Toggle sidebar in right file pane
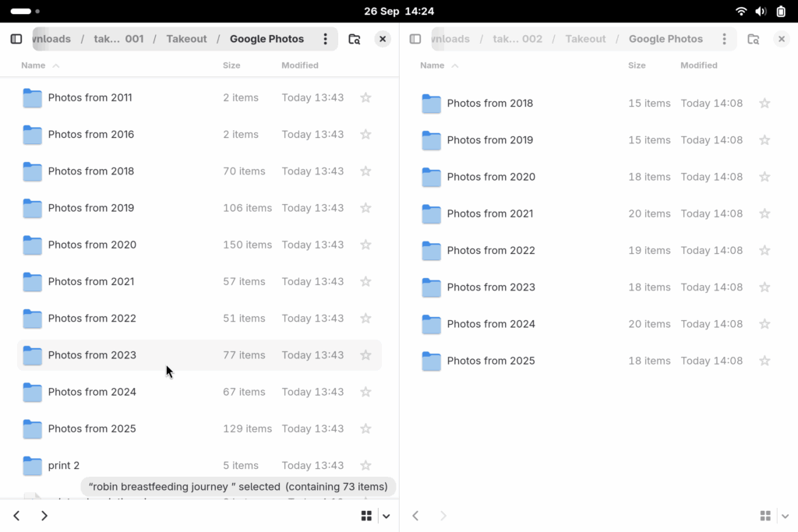 click(x=415, y=39)
